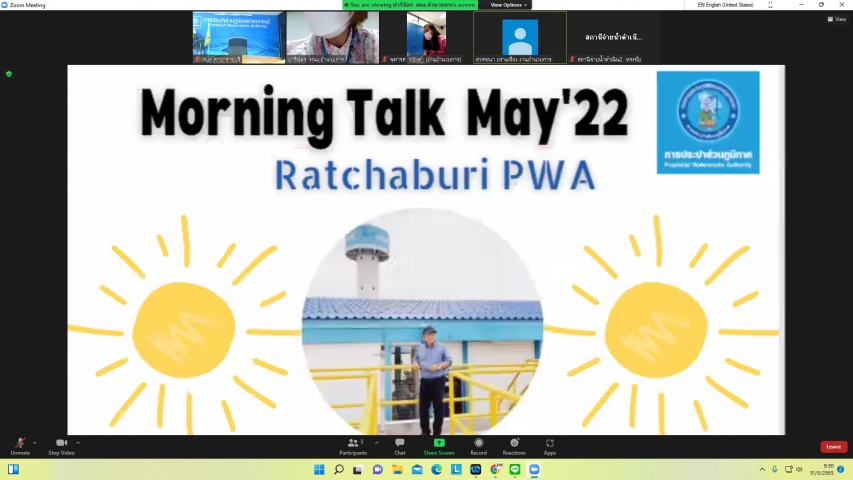This screenshot has height=480, width=853.
Task: Expand the arrow next to Participants
Action: pyautogui.click(x=376, y=443)
